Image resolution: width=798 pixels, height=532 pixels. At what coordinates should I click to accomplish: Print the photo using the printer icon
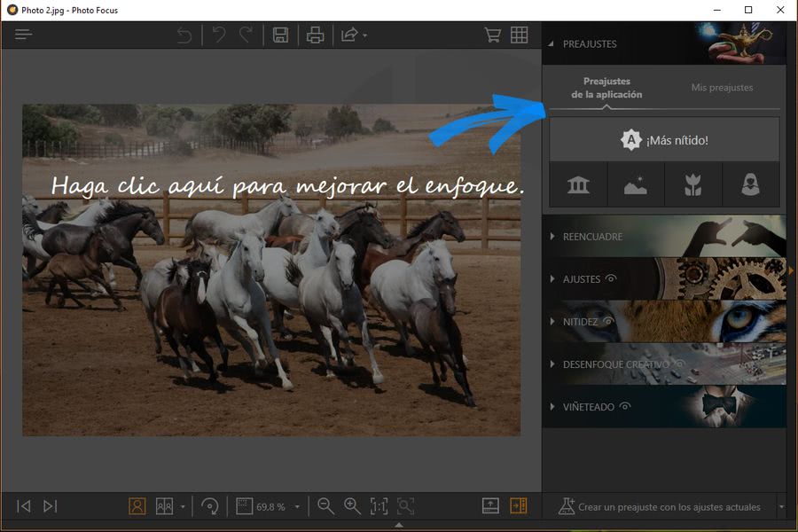315,35
